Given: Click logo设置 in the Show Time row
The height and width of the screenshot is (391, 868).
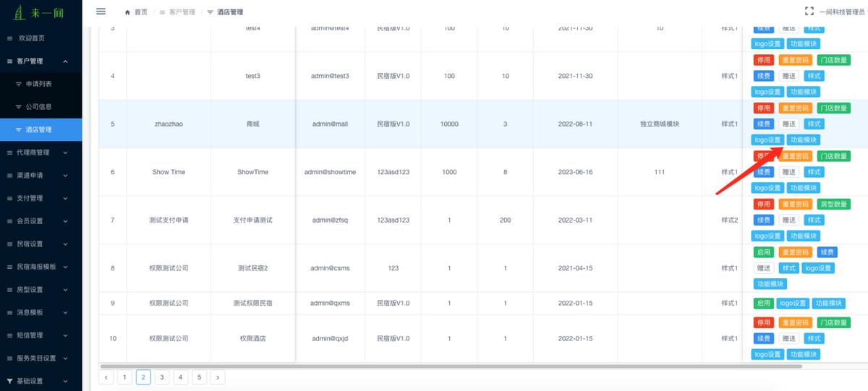Looking at the screenshot, I should (767, 188).
